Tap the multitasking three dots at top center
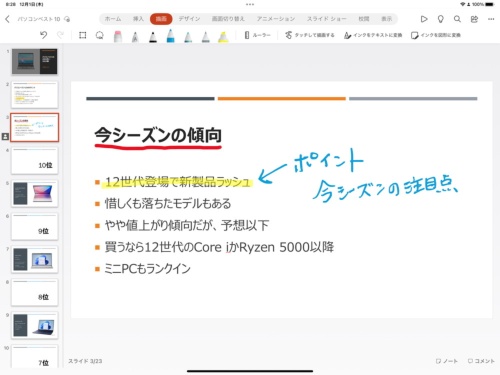500x375 pixels. click(250, 4)
